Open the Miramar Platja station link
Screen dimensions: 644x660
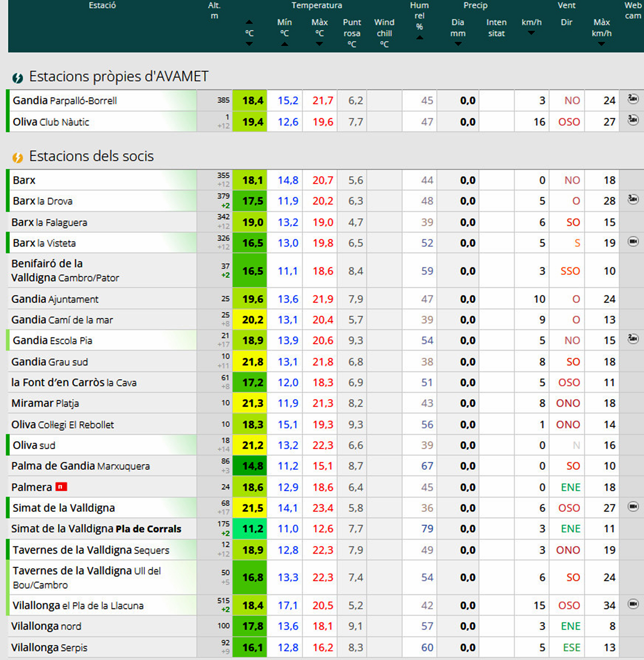(x=45, y=403)
